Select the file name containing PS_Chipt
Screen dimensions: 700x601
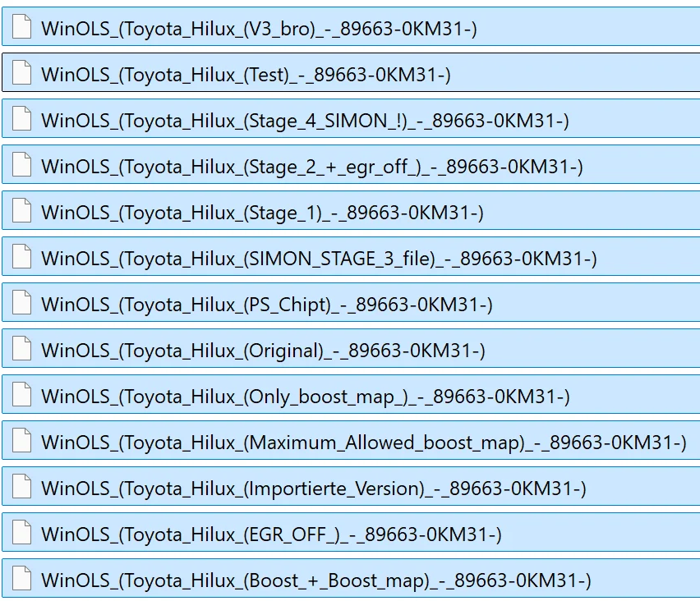267,305
